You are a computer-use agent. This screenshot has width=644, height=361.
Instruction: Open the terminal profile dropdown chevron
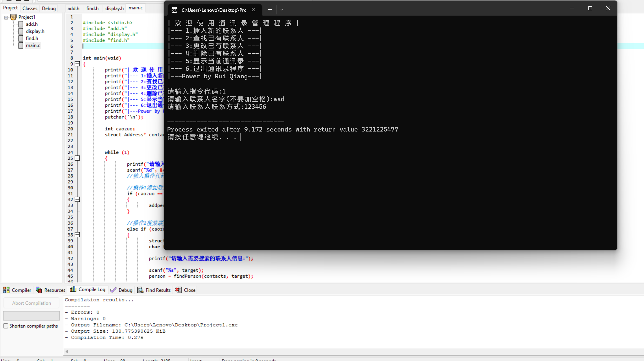(x=282, y=10)
